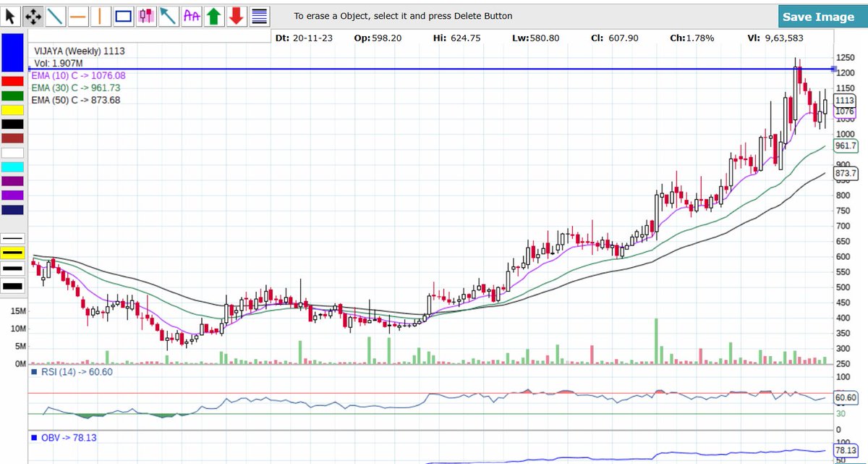Select the blue rectangle drawing tool
Image resolution: width=868 pixels, height=464 pixels.
[124, 14]
